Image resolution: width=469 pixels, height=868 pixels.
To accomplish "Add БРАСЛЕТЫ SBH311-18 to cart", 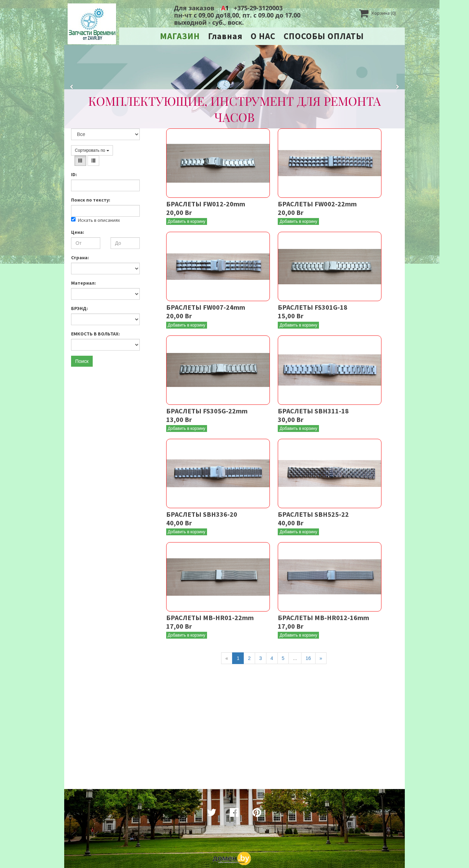I will 298,429.
